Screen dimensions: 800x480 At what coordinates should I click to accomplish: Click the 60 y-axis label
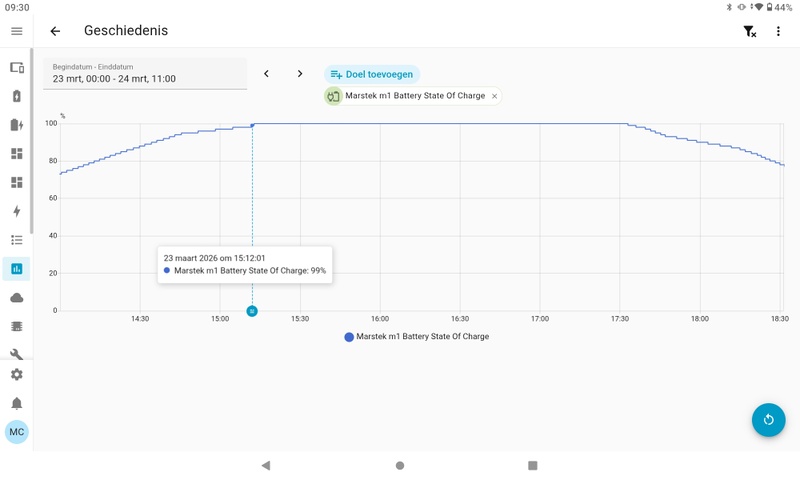point(53,198)
